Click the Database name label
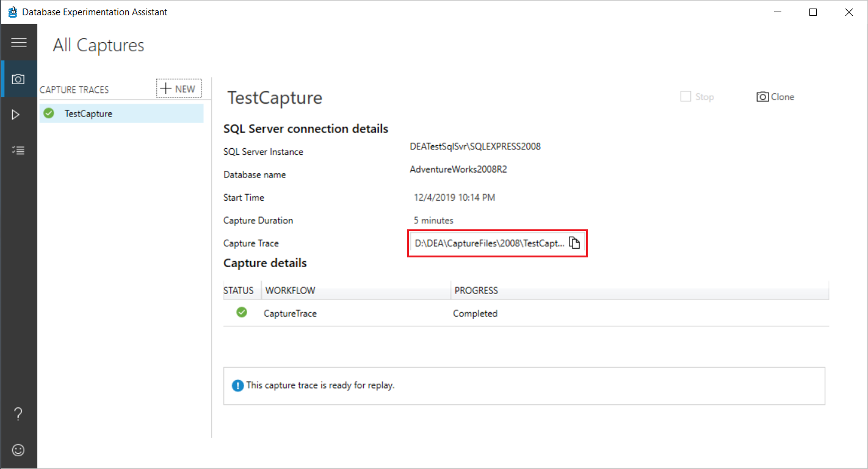 (255, 174)
